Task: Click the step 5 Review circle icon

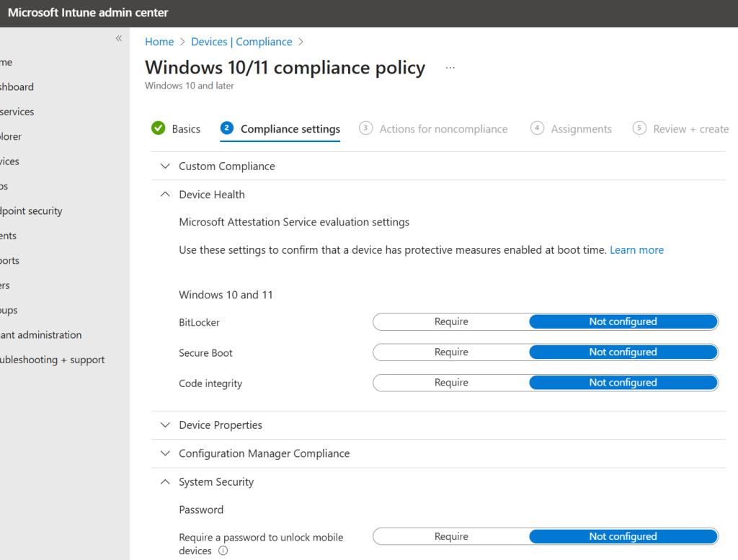Action: [x=639, y=128]
